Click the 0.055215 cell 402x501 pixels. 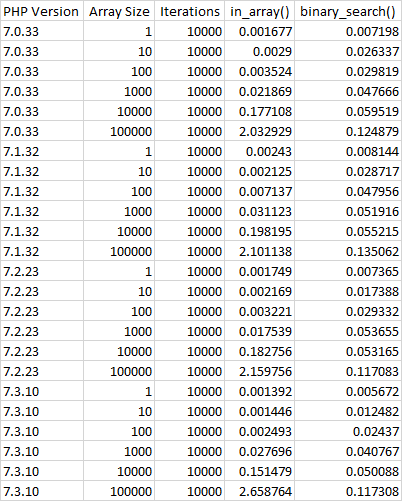click(348, 231)
